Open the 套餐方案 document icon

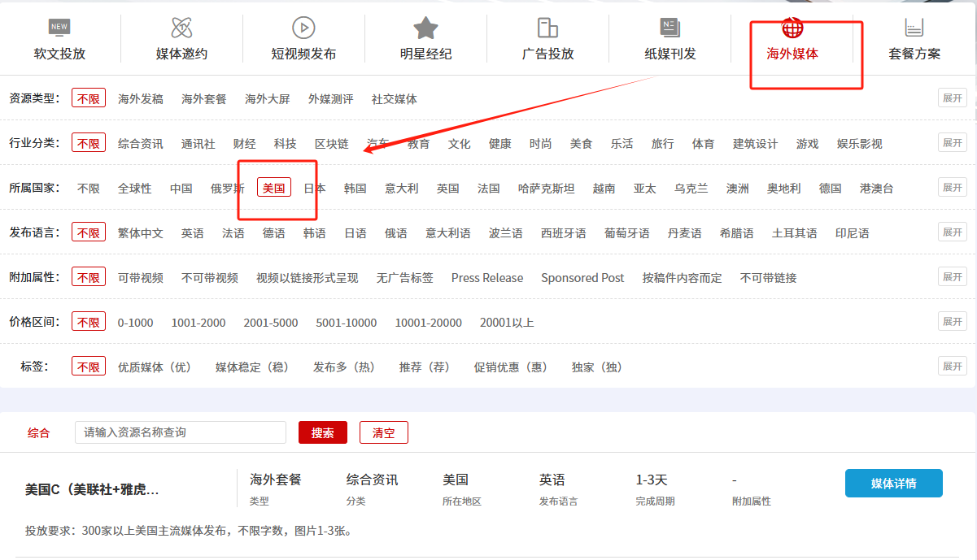914,28
